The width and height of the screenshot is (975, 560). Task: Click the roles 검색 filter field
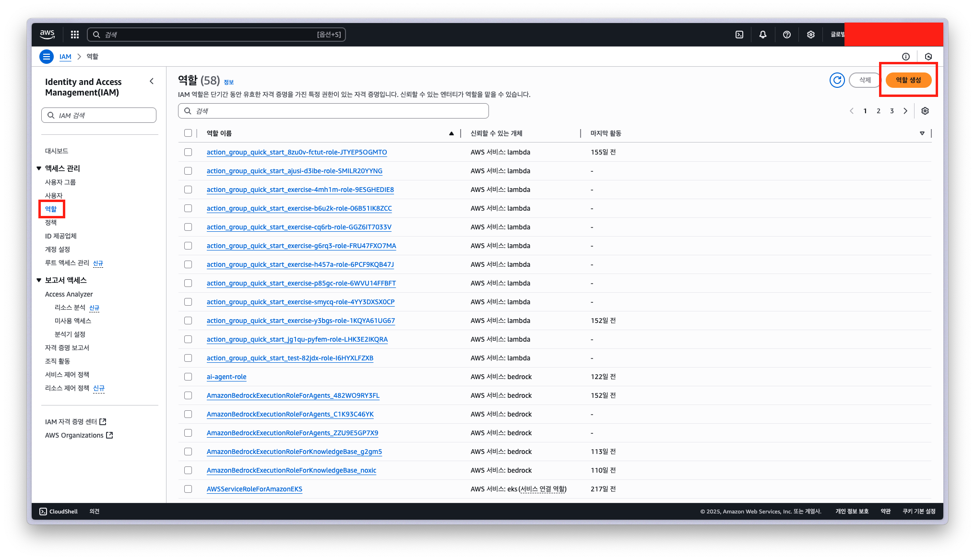point(333,111)
